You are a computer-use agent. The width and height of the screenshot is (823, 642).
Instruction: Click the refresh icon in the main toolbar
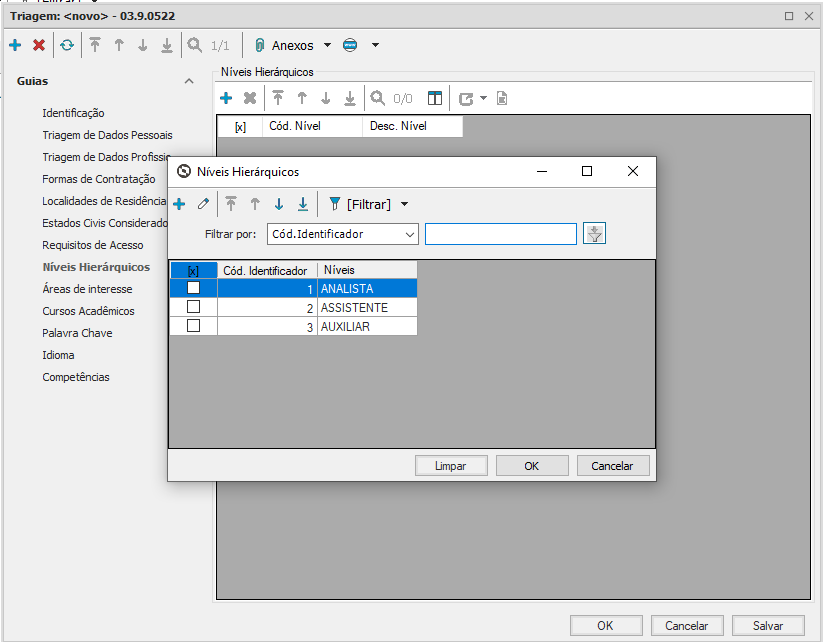(66, 45)
